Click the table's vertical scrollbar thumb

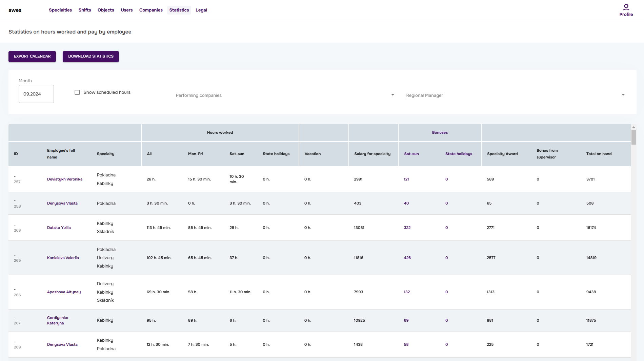coord(633,137)
